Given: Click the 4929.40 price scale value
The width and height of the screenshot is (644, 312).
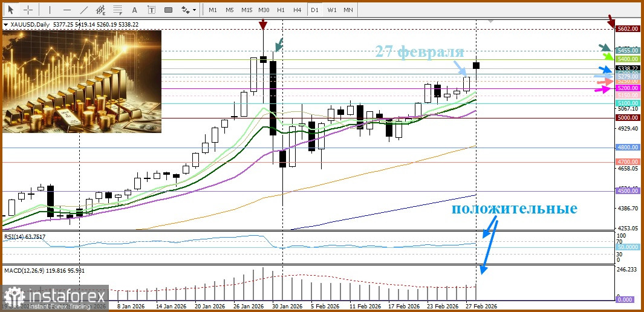Looking at the screenshot, I should click(x=626, y=129).
